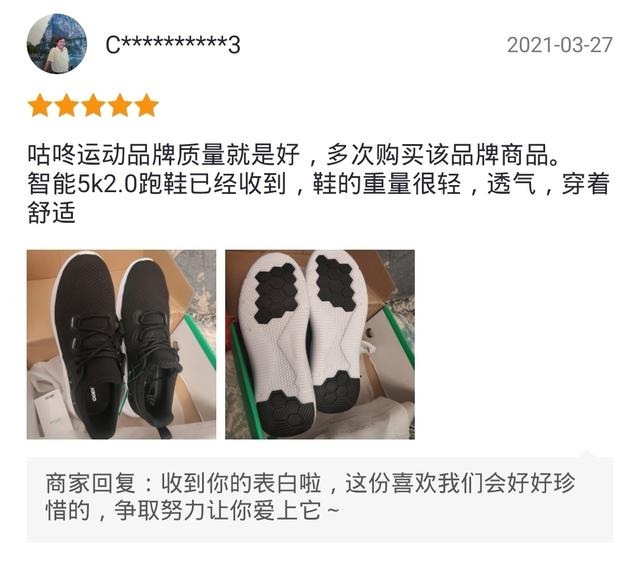Image resolution: width=640 pixels, height=567 pixels.
Task: Click the second rating star
Action: [x=67, y=105]
